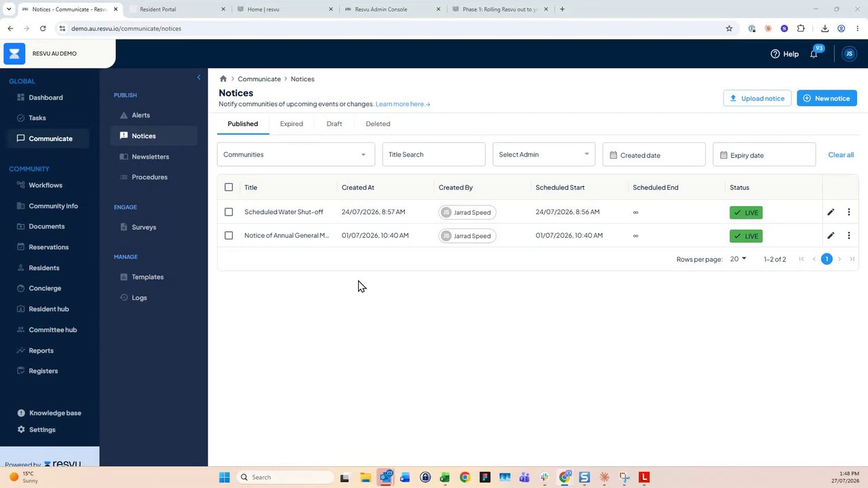Open the Chrome tab search dropdown
The height and width of the screenshot is (488, 868).
pyautogui.click(x=9, y=9)
